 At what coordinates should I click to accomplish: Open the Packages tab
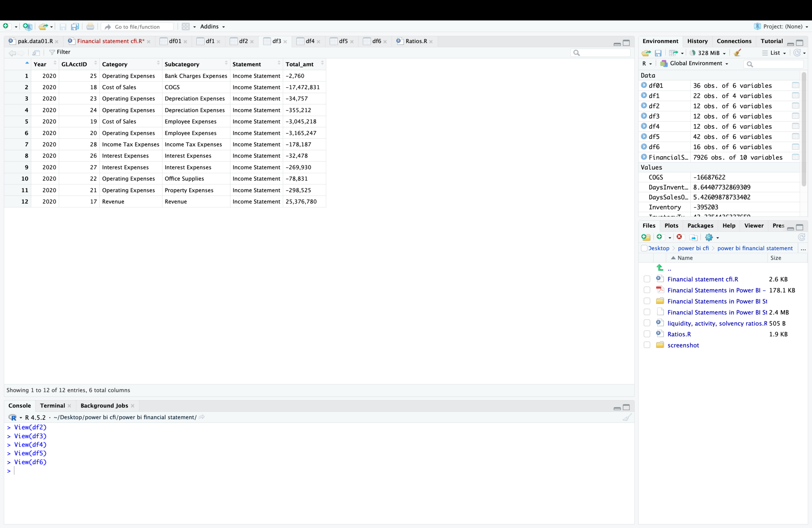700,225
